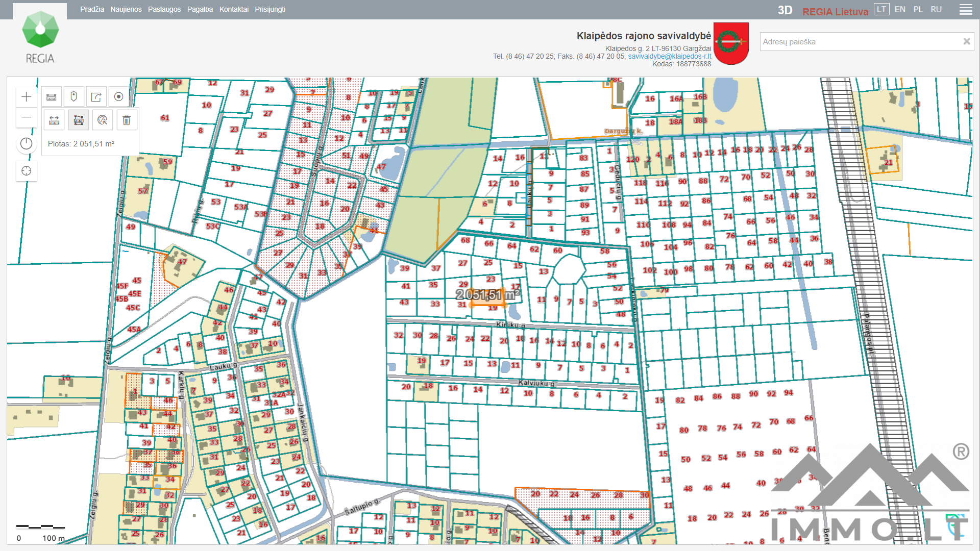Click parcel number 53A on map
Screen dimensions: 980x551
[241, 207]
